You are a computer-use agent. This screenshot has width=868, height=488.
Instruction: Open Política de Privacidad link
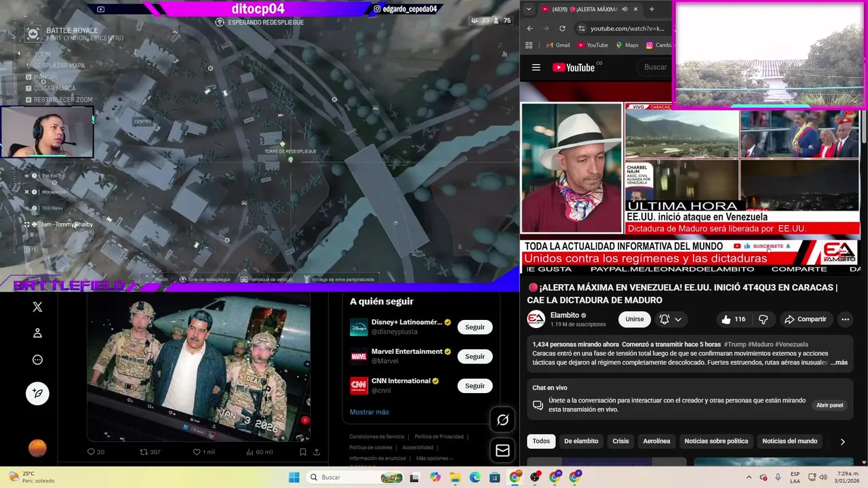coord(439,436)
